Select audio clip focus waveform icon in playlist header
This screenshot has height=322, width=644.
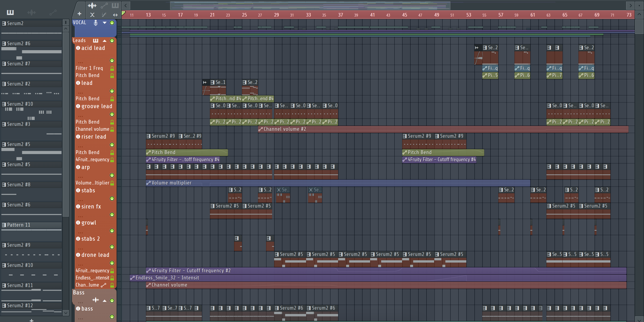[x=92, y=5]
